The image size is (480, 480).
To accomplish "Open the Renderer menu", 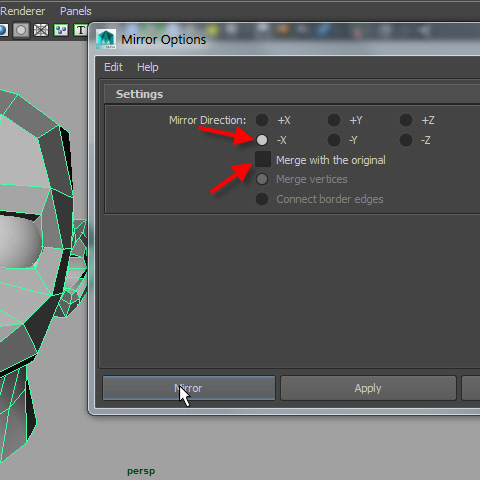I will 23,11.
